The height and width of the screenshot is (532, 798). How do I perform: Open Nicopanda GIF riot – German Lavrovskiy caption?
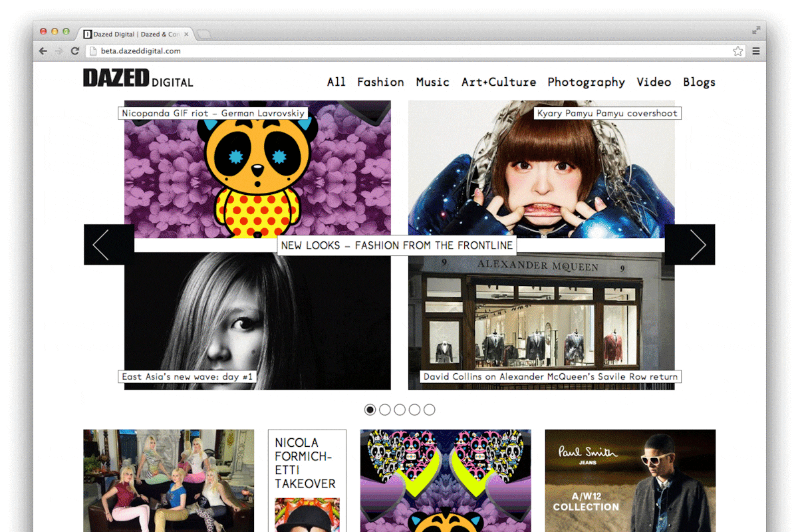point(213,113)
